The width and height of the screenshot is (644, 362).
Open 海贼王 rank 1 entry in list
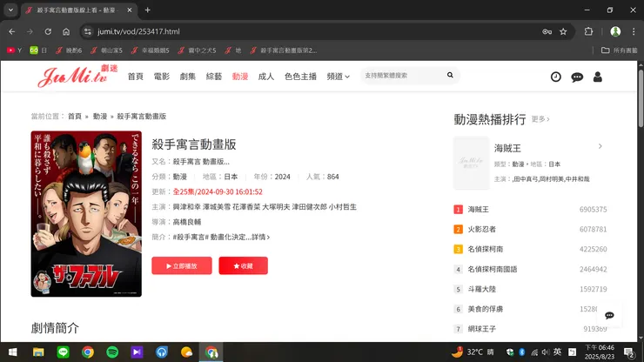[478, 210]
